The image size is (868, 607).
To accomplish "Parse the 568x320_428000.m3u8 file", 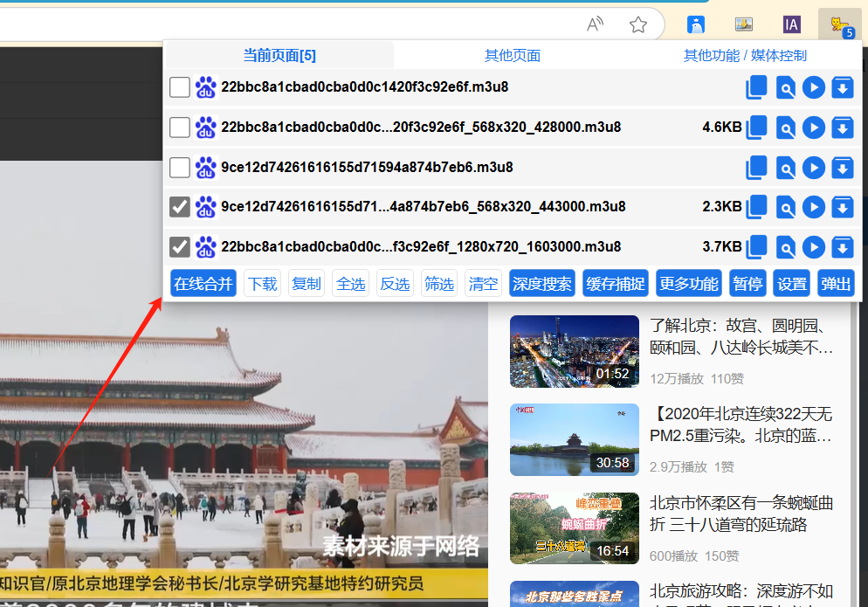I will [x=786, y=128].
